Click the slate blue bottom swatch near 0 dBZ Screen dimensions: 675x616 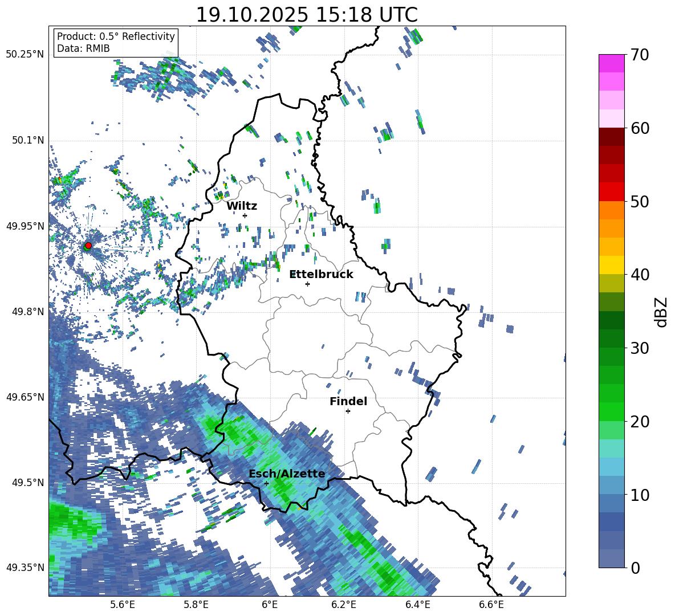pyautogui.click(x=611, y=558)
